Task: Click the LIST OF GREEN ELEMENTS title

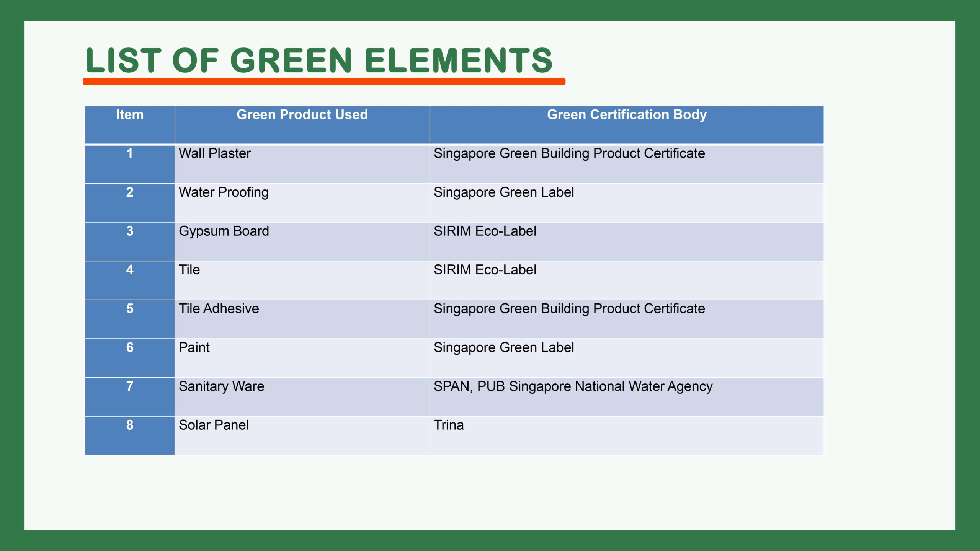Action: [319, 60]
